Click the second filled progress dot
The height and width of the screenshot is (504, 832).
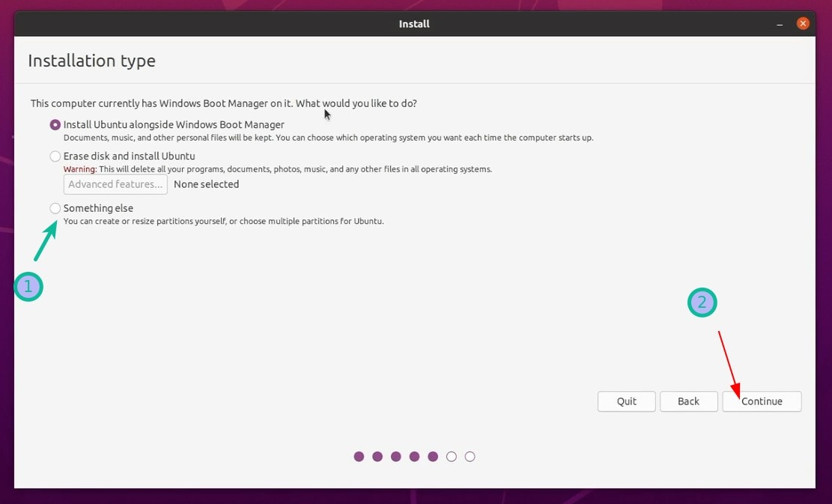377,456
